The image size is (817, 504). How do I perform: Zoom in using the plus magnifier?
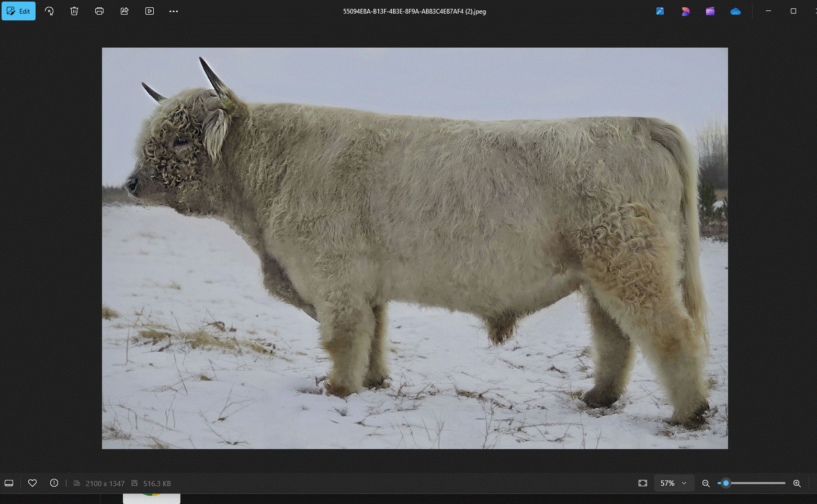(x=797, y=483)
